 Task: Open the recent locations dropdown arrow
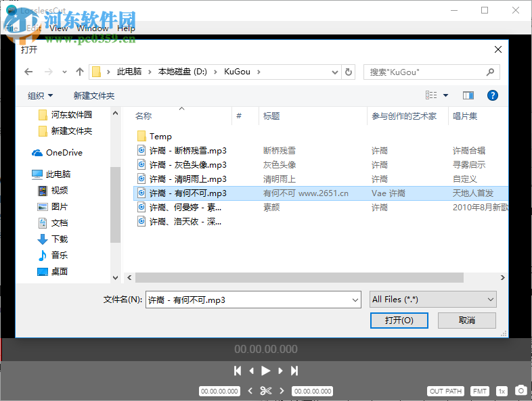click(64, 72)
